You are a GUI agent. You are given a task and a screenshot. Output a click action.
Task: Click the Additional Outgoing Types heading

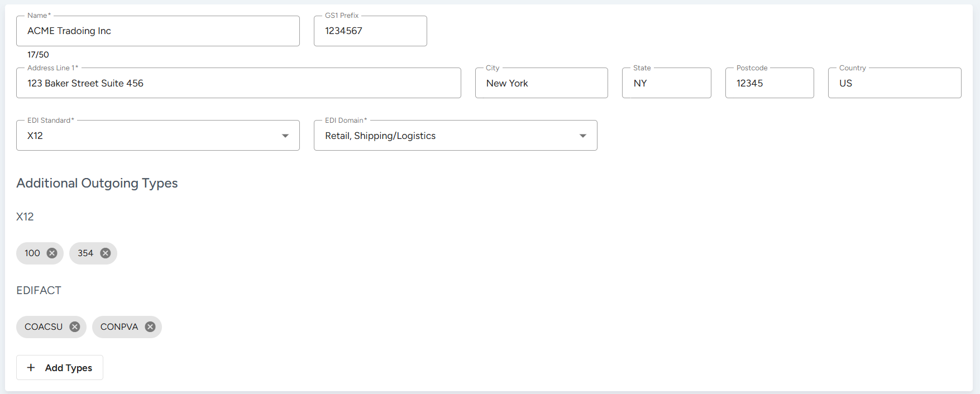[x=97, y=183]
